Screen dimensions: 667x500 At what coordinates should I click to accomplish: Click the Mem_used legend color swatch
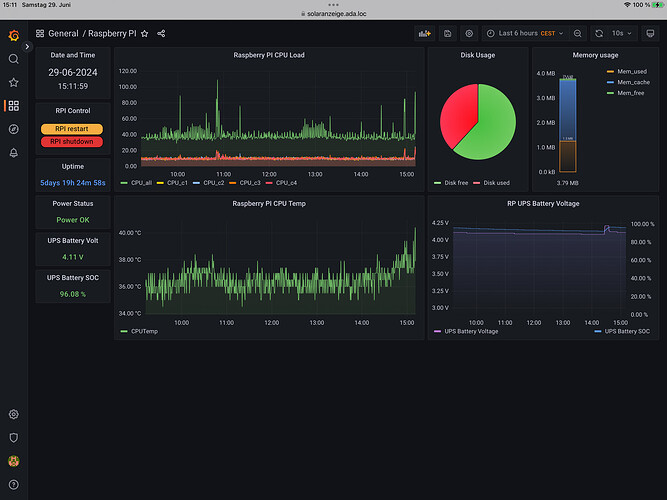(x=610, y=71)
